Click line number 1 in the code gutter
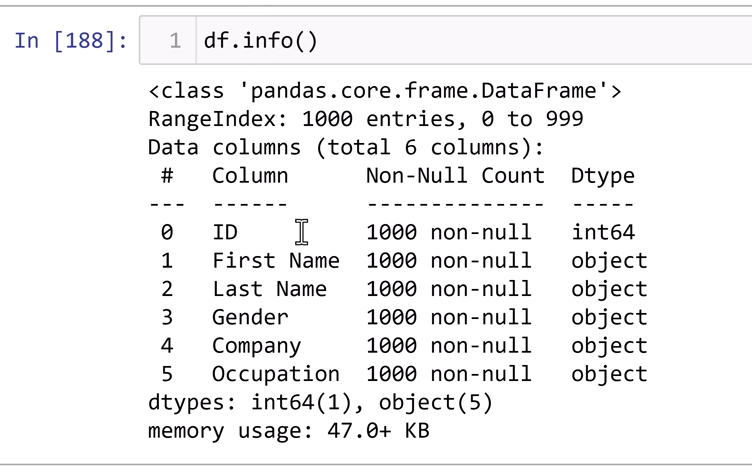Image resolution: width=752 pixels, height=473 pixels. (x=175, y=41)
